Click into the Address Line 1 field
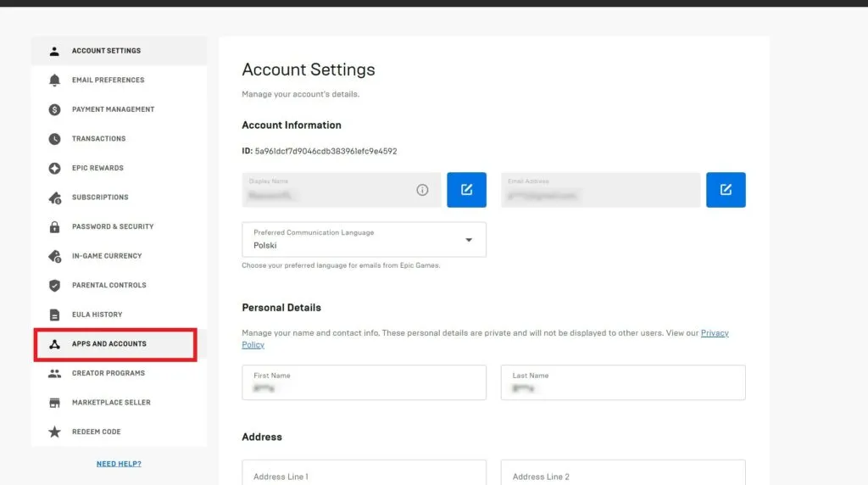 (364, 475)
